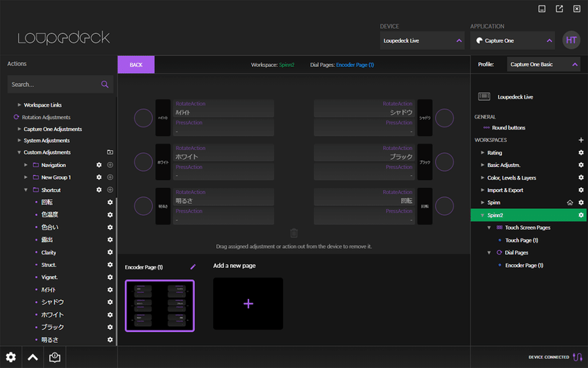Select Touch Page (1) in workspace tree
Screen dimensions: 588x368
(x=522, y=241)
